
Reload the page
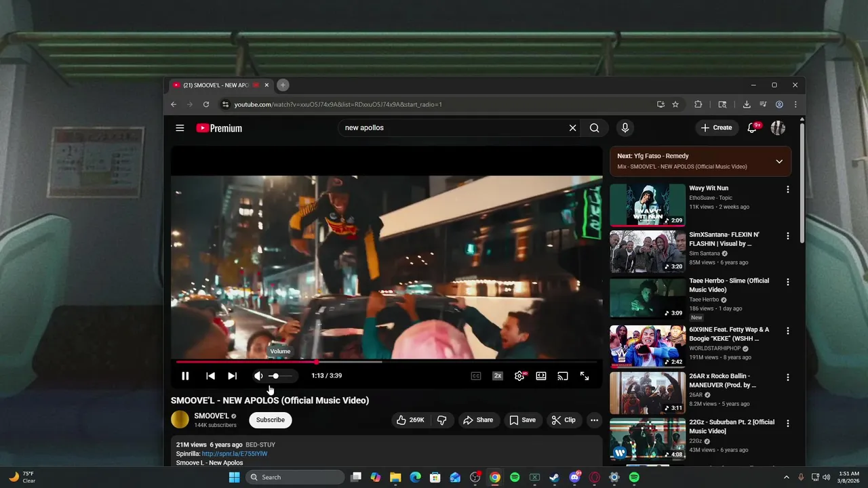pyautogui.click(x=206, y=104)
